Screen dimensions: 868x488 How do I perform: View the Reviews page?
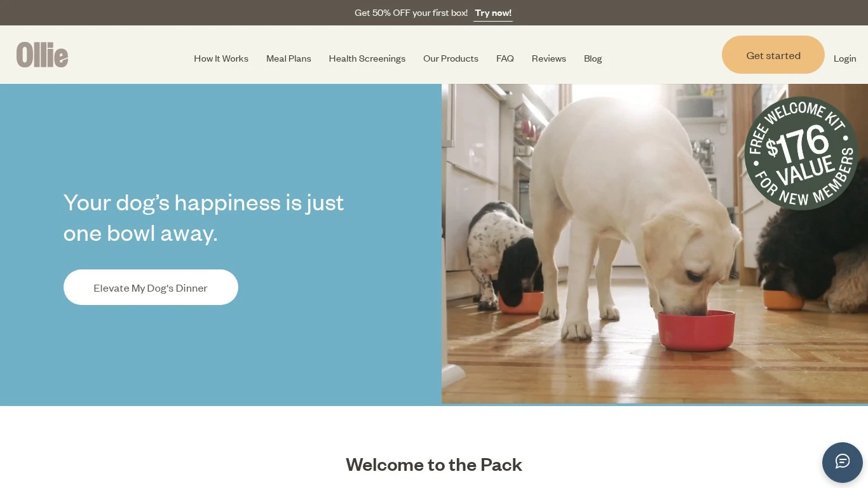pos(549,58)
